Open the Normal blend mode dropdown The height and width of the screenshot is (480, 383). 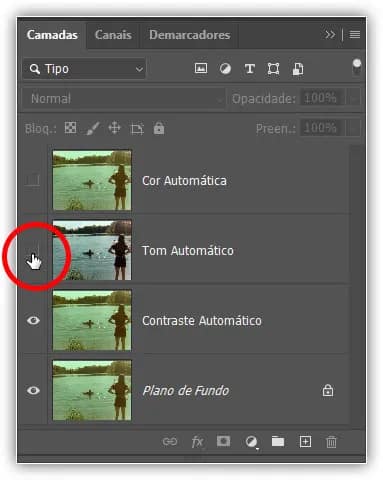(x=124, y=99)
